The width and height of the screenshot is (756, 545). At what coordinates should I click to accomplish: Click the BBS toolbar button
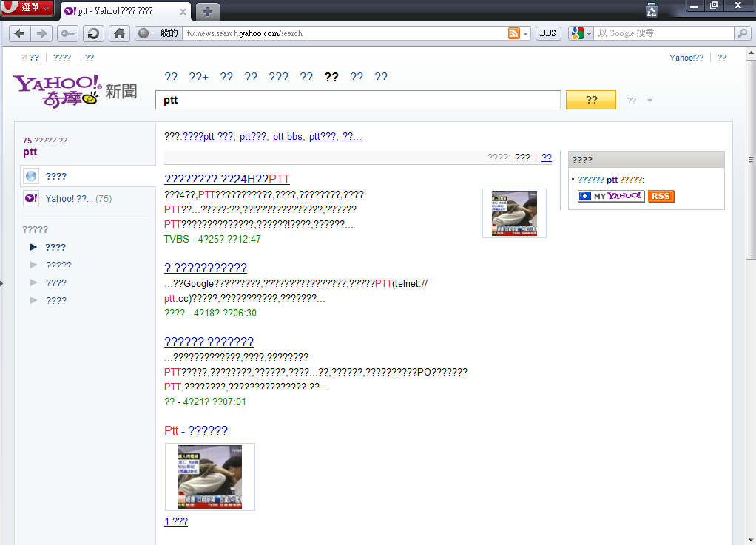547,33
